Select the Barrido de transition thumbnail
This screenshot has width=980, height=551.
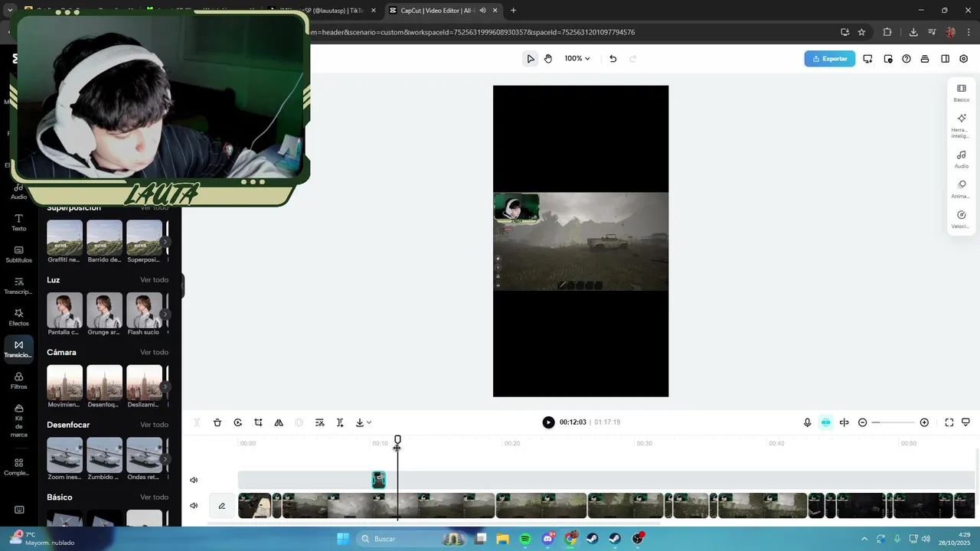(104, 238)
